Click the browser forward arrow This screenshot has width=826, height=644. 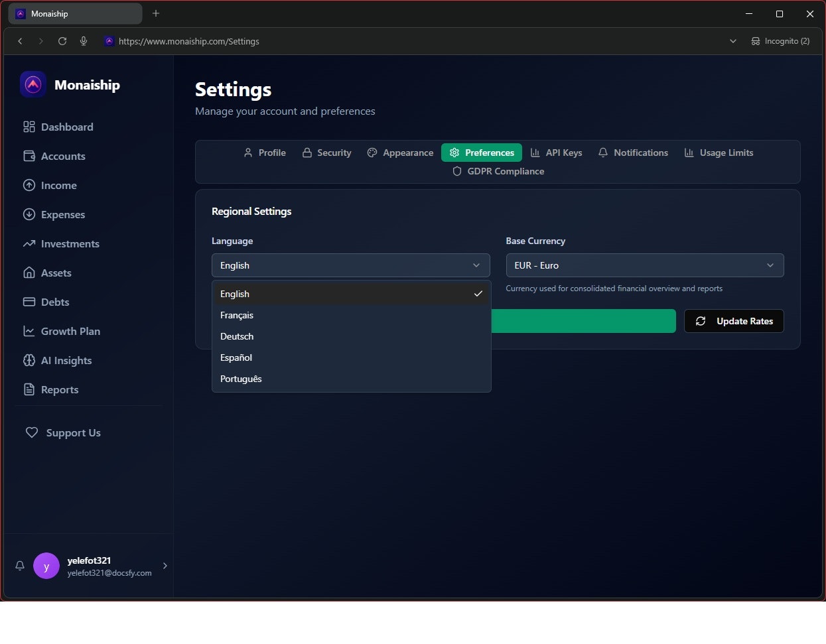pos(41,41)
